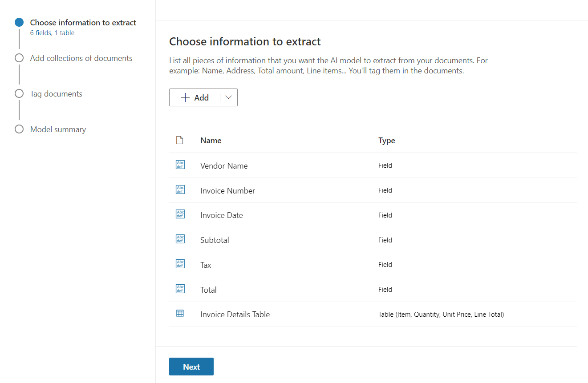This screenshot has width=588, height=383.
Task: Click the Tax field type icon
Action: coord(180,264)
